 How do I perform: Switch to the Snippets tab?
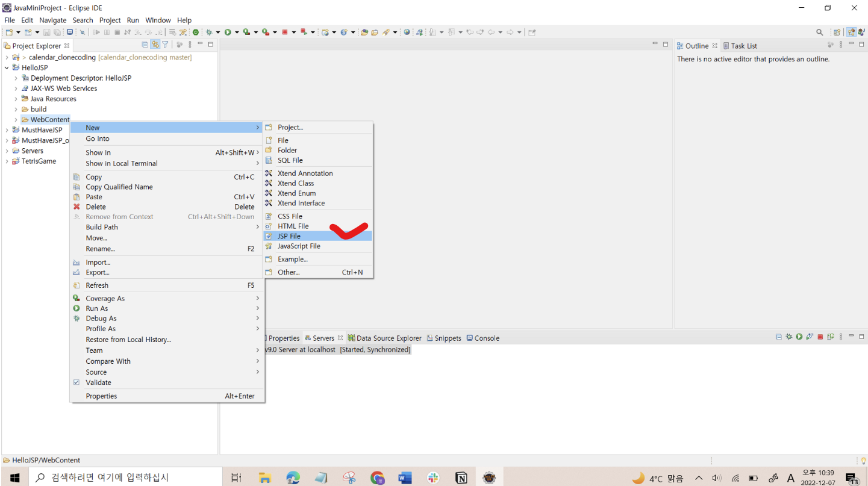[444, 338]
